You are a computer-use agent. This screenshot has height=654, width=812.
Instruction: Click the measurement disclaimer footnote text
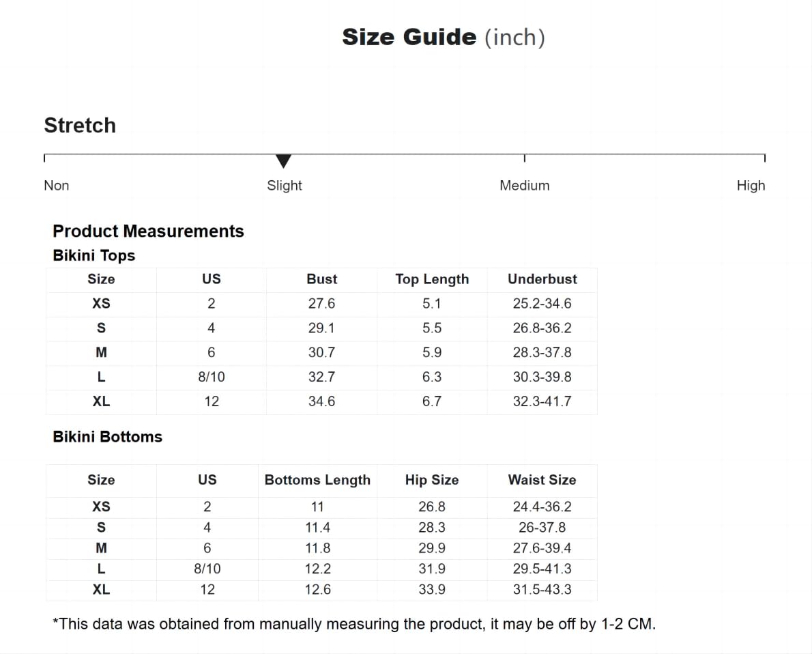click(354, 624)
